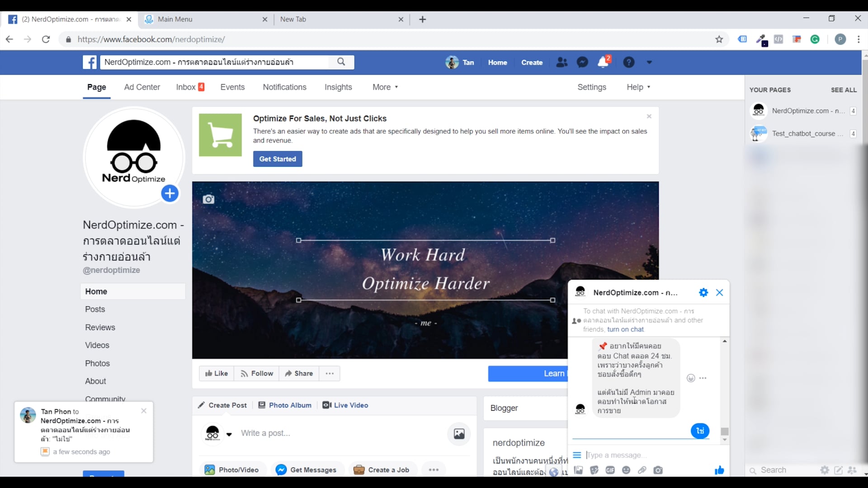
Task: Click the Share button under cover
Action: [299, 374]
